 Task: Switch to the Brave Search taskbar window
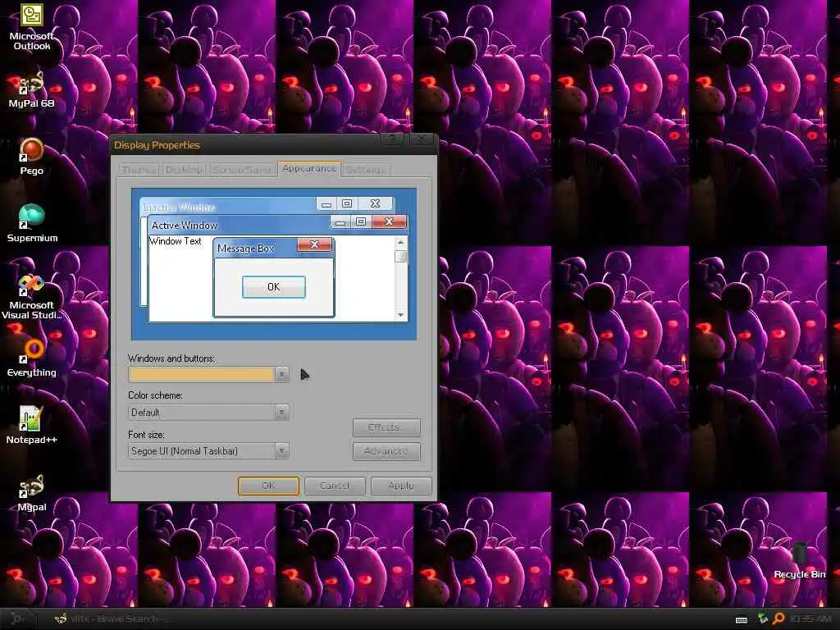click(x=112, y=619)
